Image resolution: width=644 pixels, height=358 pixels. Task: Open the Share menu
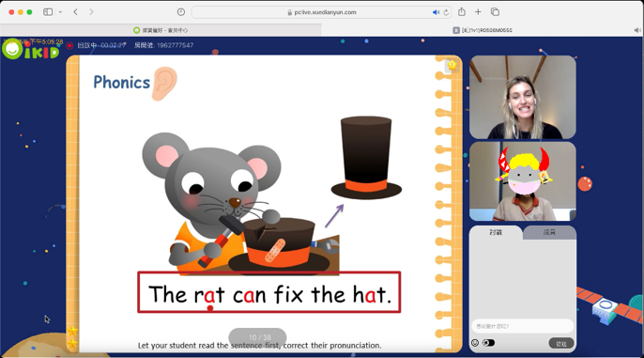[x=462, y=12]
